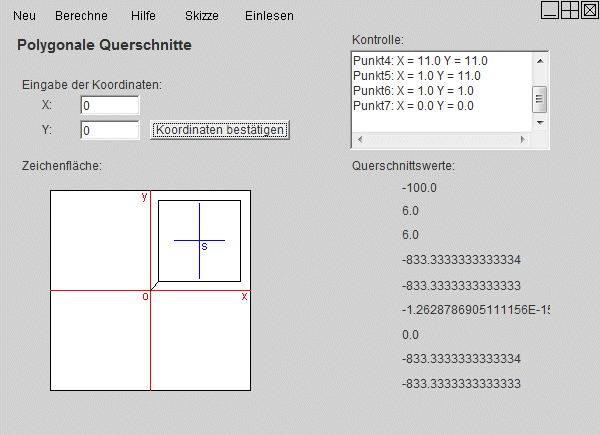The height and width of the screenshot is (435, 600).
Task: Click the Kontrolle list scroll-down arrow
Action: 540,122
